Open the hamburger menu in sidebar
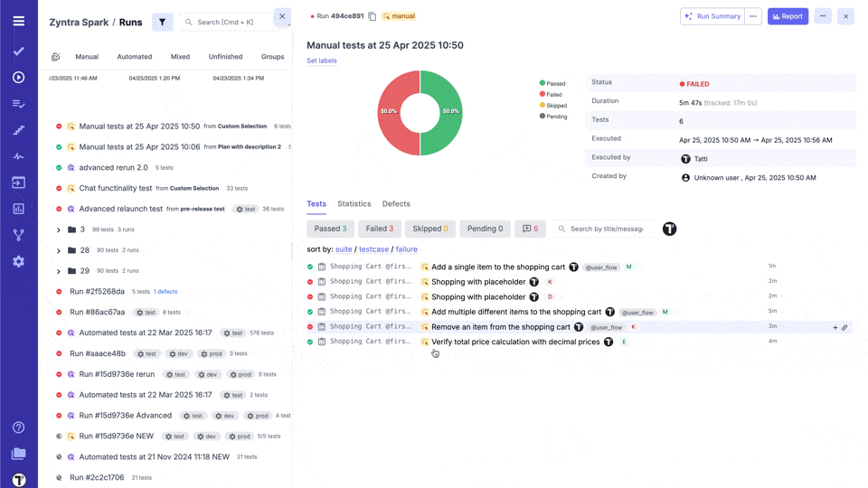The width and height of the screenshot is (868, 488). (x=18, y=21)
